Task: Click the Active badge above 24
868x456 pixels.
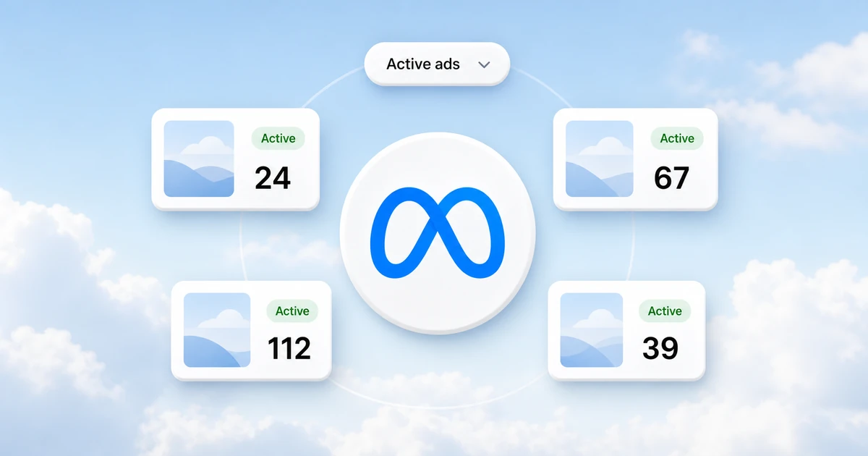Action: click(x=278, y=138)
